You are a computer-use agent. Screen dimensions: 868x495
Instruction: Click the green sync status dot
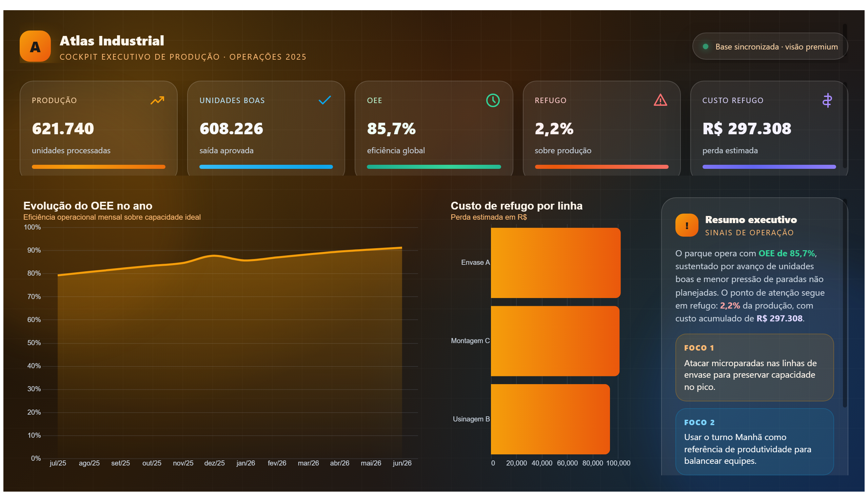(706, 46)
